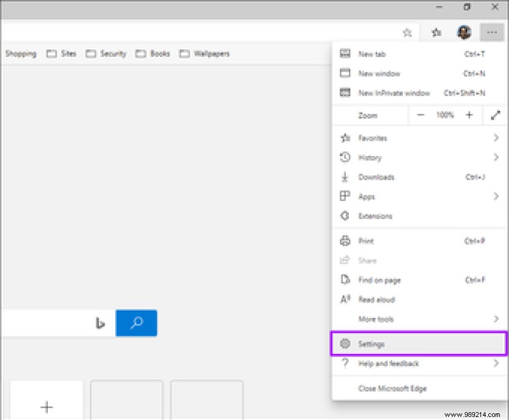The image size is (509, 420).
Task: Expand the Favorites submenu chevron
Action: (496, 138)
